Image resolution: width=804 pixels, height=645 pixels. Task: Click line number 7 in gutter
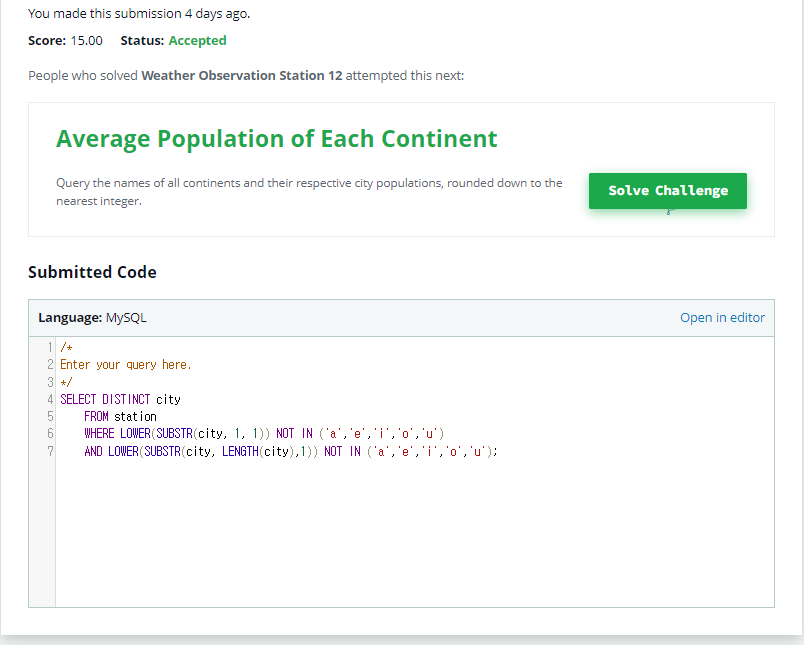pos(50,451)
